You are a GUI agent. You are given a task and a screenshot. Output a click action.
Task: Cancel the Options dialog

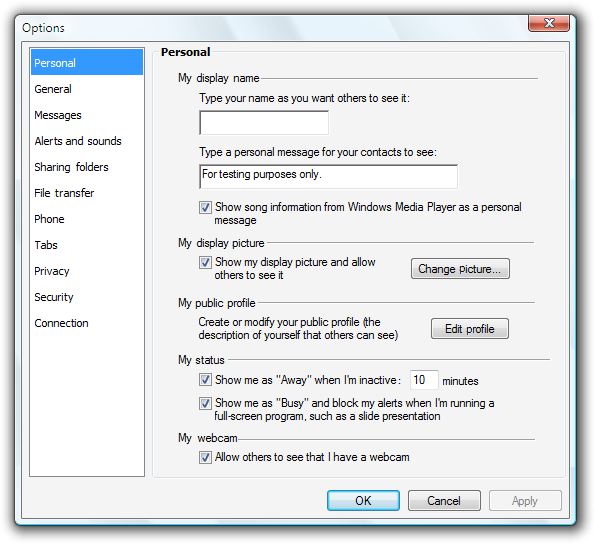pos(444,500)
